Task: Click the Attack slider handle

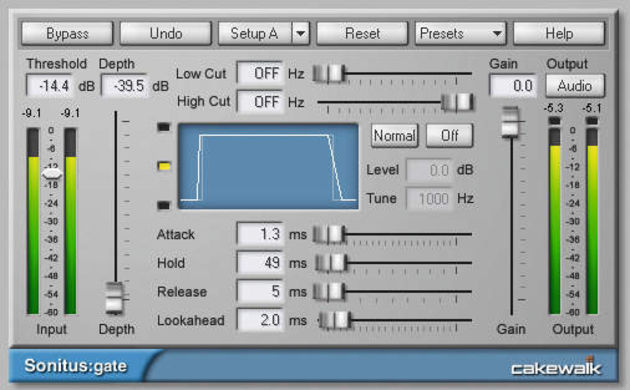Action: [x=329, y=234]
